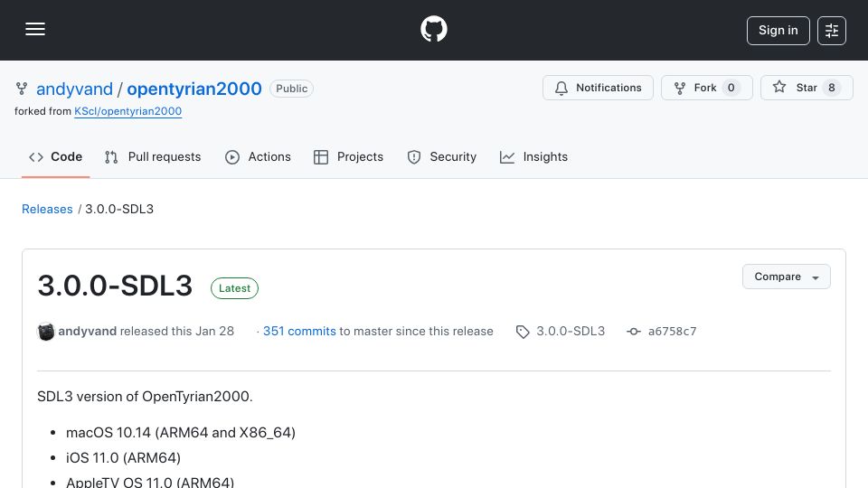This screenshot has width=868, height=488.
Task: Click the Public visibility badge
Action: 291,89
